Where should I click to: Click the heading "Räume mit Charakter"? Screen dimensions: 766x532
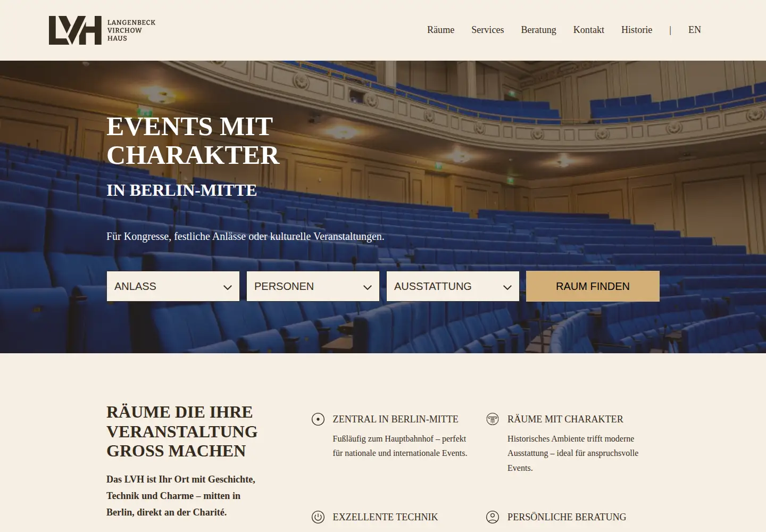[x=565, y=419]
